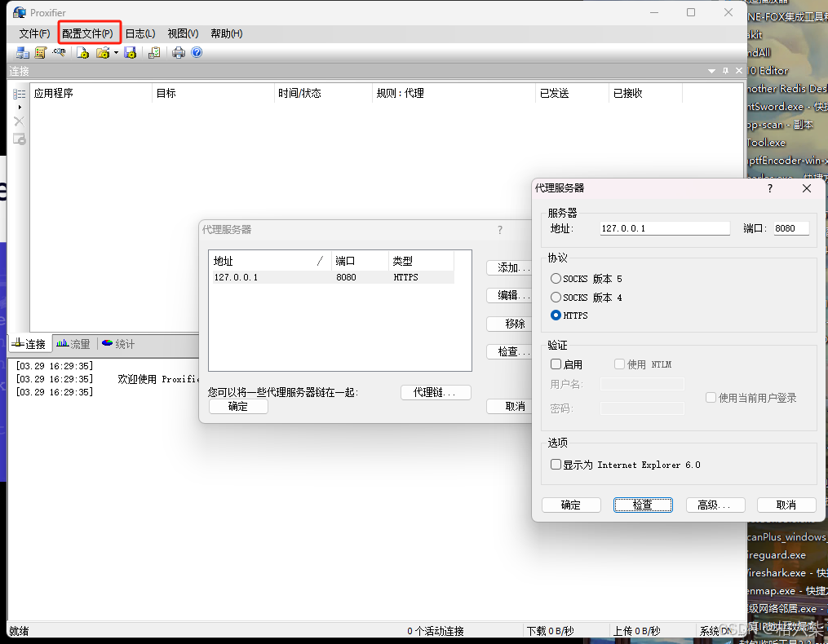The height and width of the screenshot is (644, 828).
Task: Click the grayed window-minus icon in the sidebar
Action: (x=19, y=139)
